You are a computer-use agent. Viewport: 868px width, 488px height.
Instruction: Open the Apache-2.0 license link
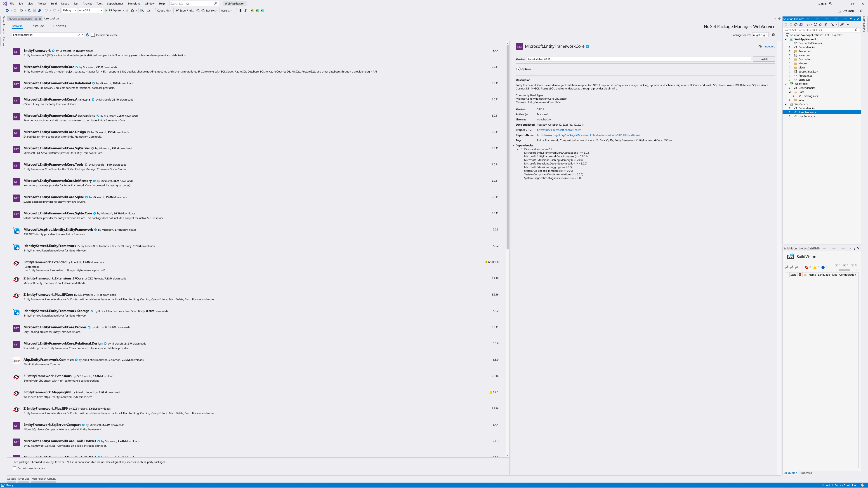point(543,120)
